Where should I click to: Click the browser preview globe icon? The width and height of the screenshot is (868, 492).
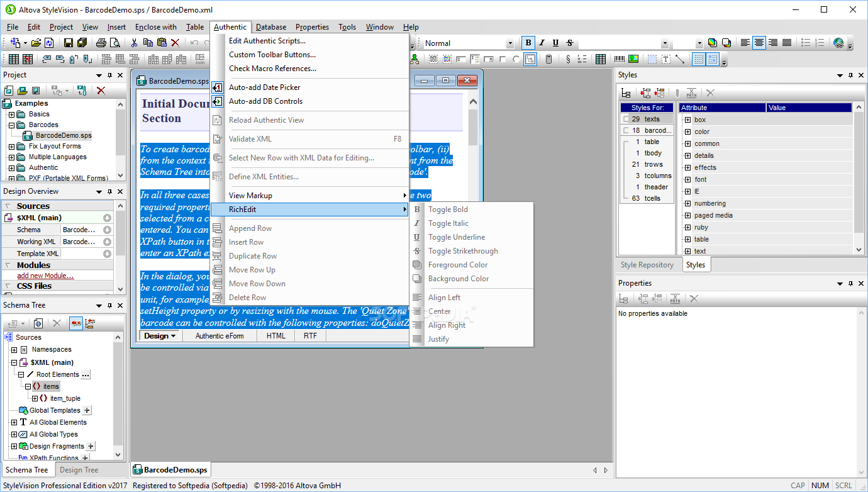point(838,43)
